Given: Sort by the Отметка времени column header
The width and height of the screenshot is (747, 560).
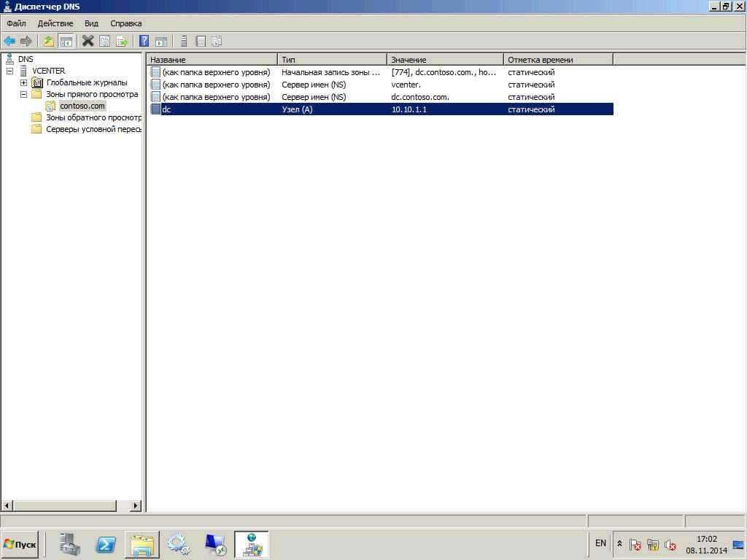Looking at the screenshot, I should click(558, 60).
